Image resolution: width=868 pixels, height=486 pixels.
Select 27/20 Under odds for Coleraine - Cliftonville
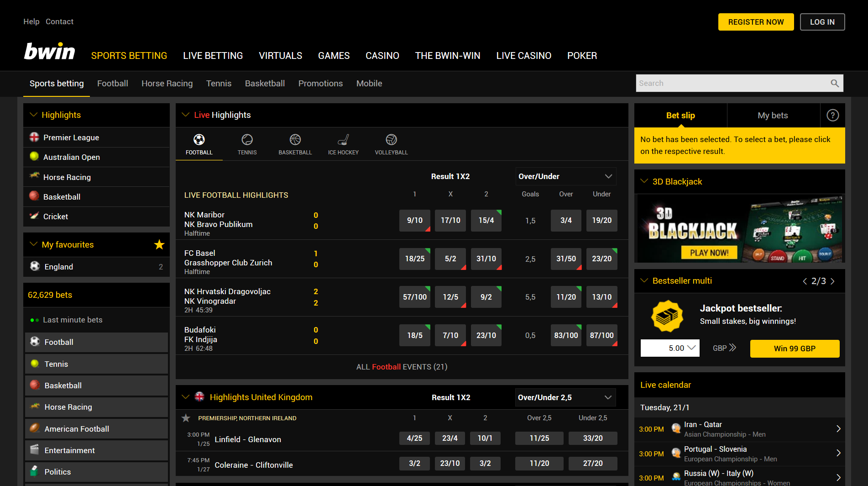pyautogui.click(x=593, y=463)
